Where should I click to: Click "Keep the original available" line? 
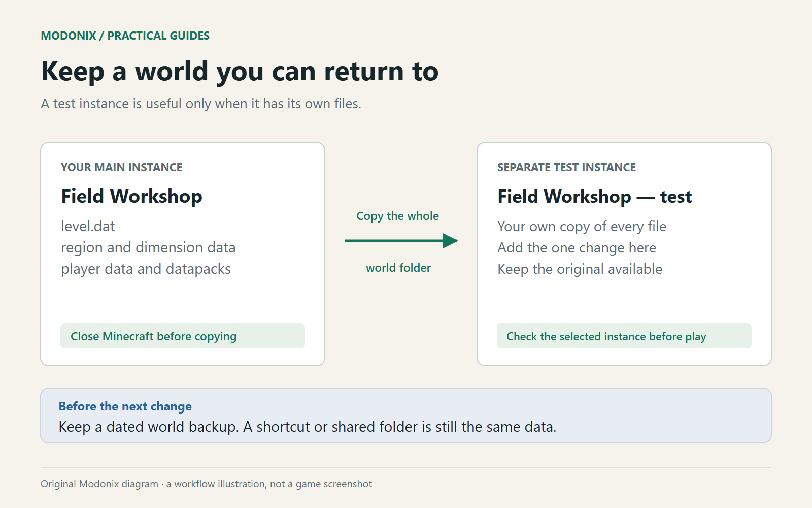tap(580, 269)
